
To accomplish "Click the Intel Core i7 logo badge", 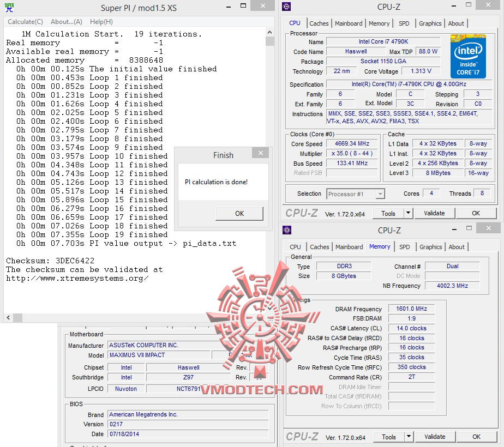I will [x=468, y=56].
